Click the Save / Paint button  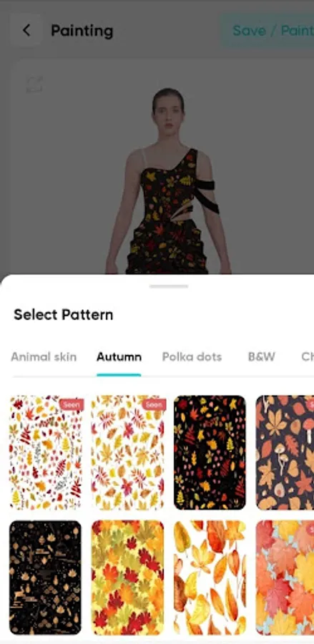point(268,31)
